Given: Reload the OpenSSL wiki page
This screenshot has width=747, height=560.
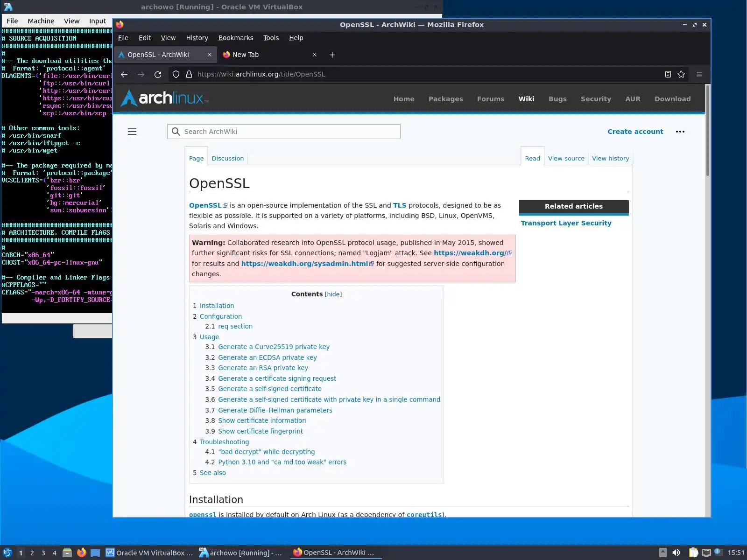Looking at the screenshot, I should click(158, 74).
